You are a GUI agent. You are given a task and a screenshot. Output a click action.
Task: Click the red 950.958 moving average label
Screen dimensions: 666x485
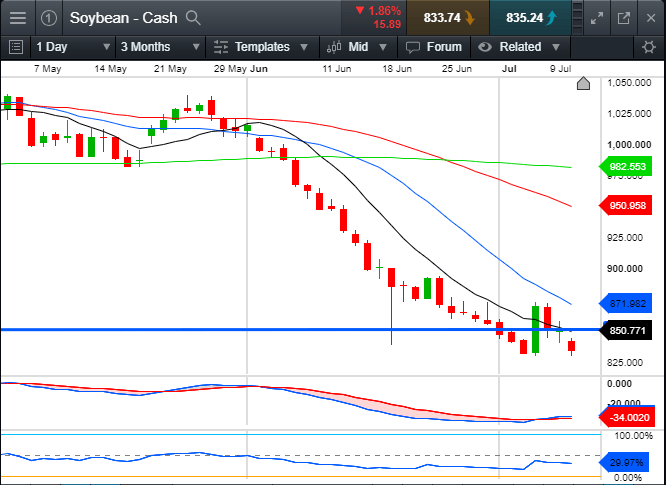tap(625, 206)
